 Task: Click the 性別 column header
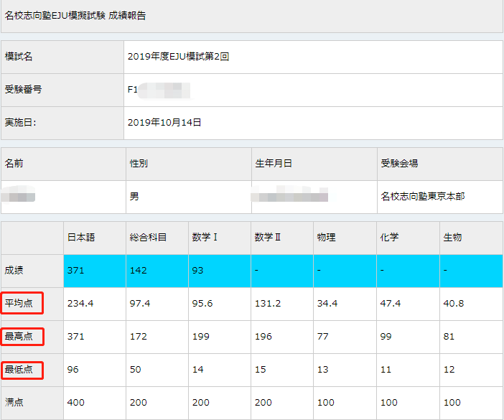pyautogui.click(x=189, y=164)
